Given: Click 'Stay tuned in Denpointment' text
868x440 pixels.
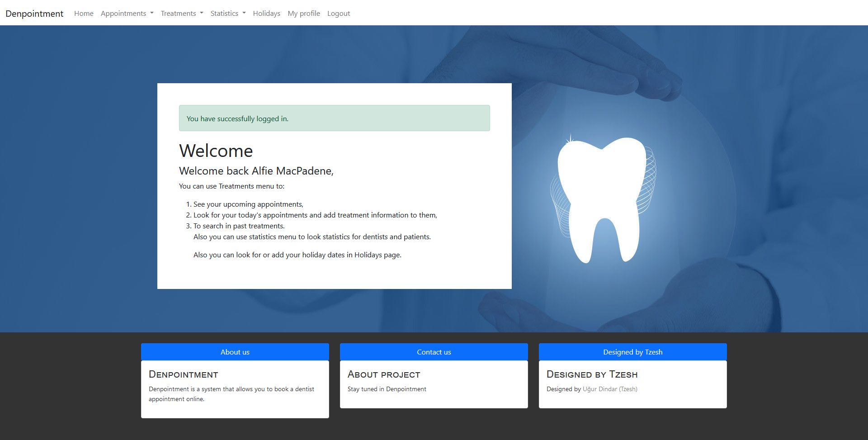Looking at the screenshot, I should pos(387,389).
